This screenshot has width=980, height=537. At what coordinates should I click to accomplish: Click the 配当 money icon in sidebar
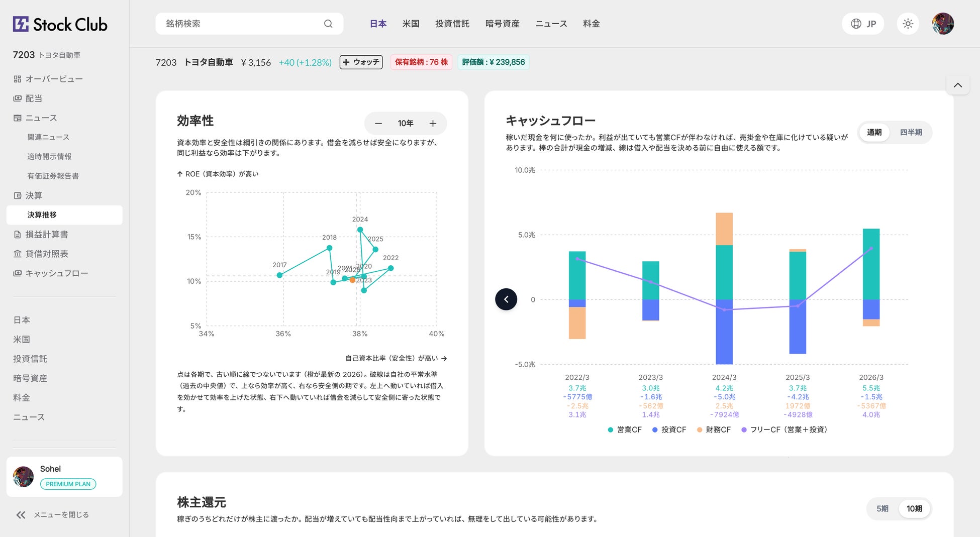(x=18, y=98)
